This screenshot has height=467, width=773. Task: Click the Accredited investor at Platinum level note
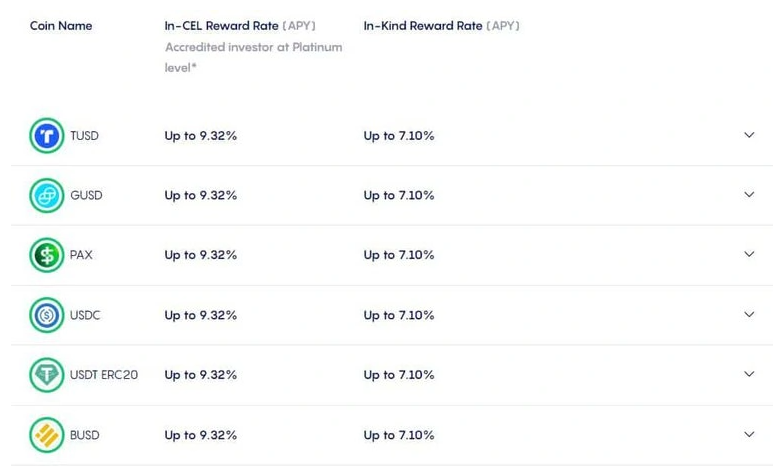click(253, 57)
